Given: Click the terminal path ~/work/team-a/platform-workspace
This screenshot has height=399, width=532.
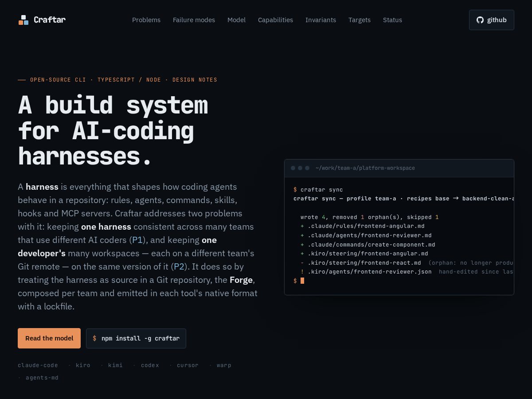Looking at the screenshot, I should [365, 168].
